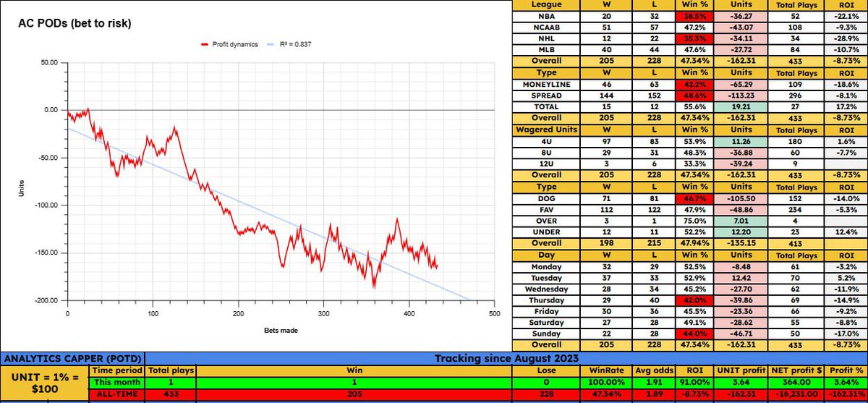Click the chart title AC PODs (bet to risk)
The height and width of the screenshot is (403, 868).
tap(75, 23)
